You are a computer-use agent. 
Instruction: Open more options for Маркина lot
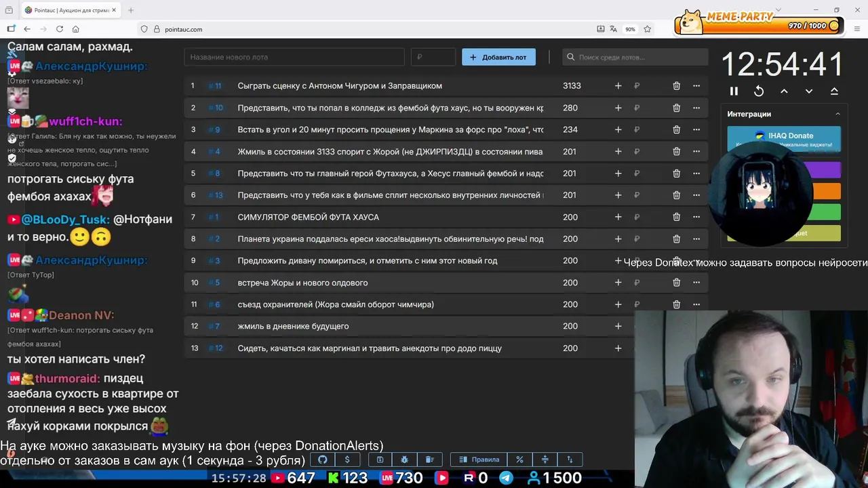(696, 129)
